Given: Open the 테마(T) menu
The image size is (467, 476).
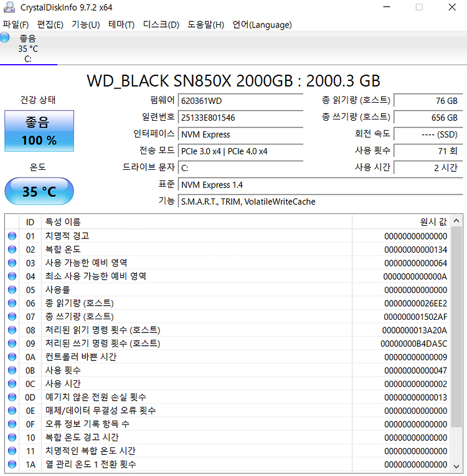Looking at the screenshot, I should point(121,25).
